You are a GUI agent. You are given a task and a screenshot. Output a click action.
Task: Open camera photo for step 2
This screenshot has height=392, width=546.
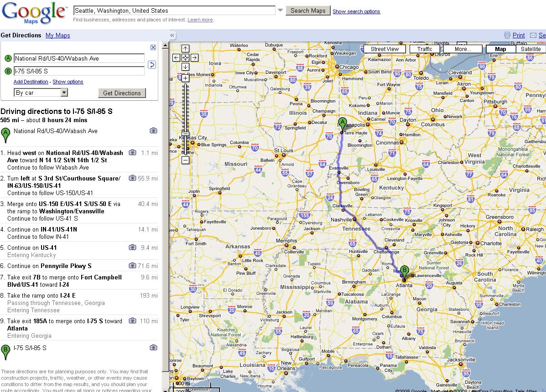tap(132, 178)
